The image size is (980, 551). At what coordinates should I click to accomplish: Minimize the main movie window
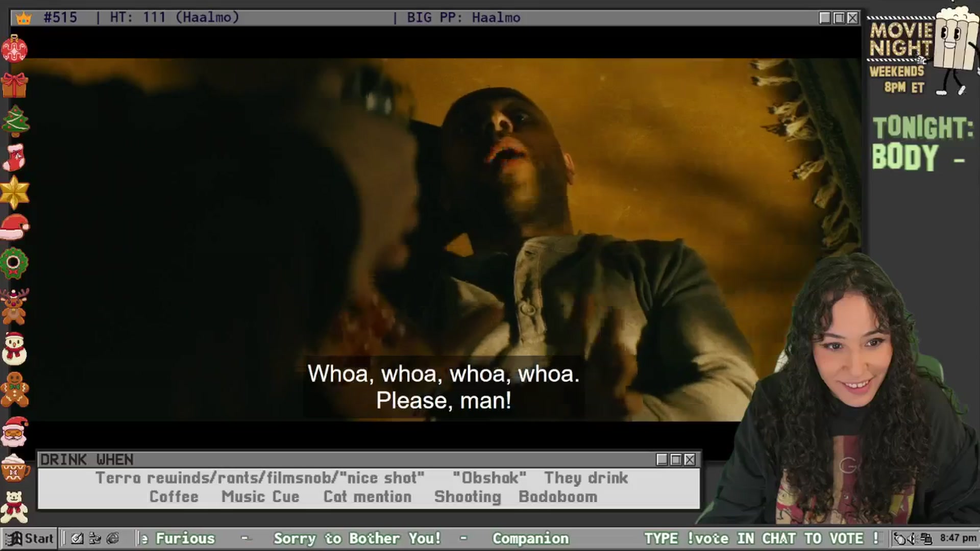pos(825,18)
